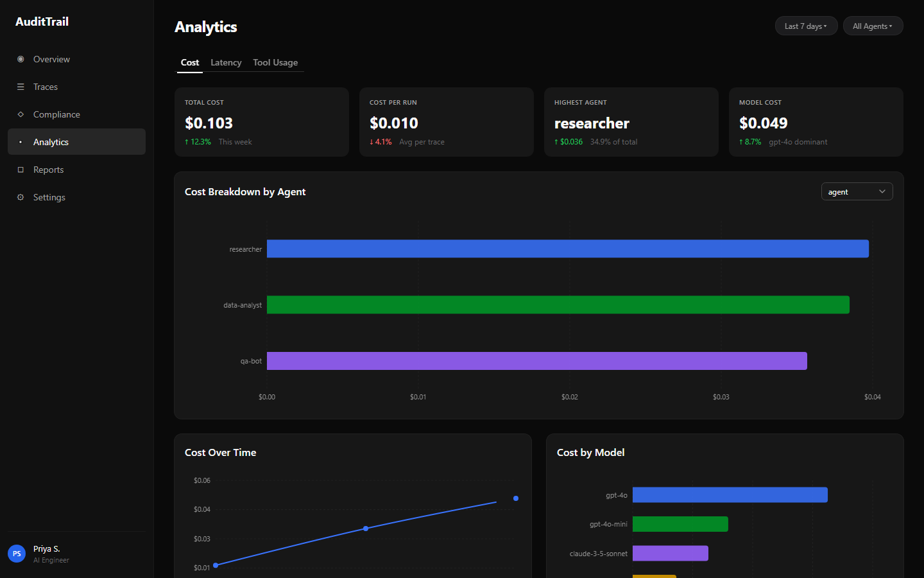
Task: Click the Compliance diamond icon
Action: [x=21, y=114]
